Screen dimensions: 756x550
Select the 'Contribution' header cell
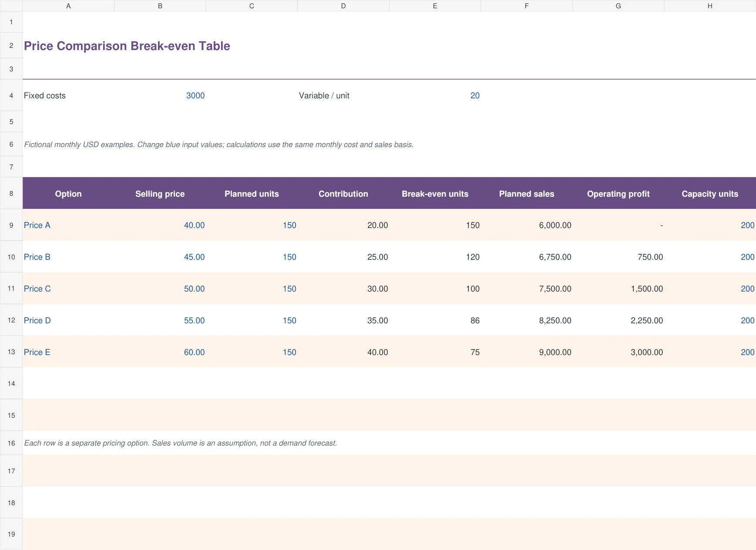pyautogui.click(x=343, y=194)
